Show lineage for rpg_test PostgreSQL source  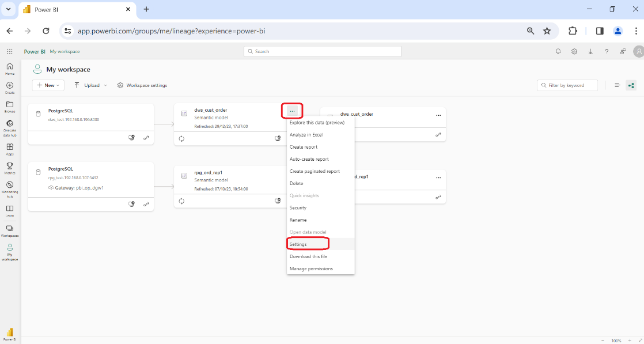(146, 204)
